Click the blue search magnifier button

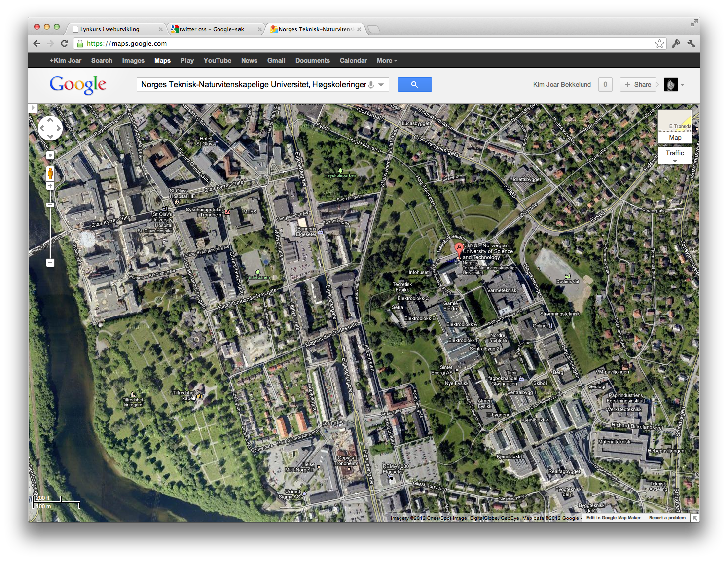click(x=415, y=84)
